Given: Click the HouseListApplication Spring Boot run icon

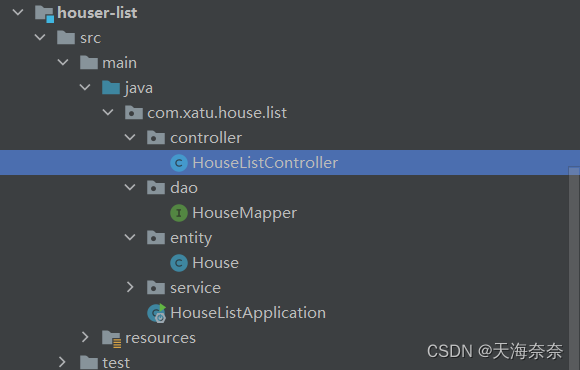Looking at the screenshot, I should pos(156,313).
